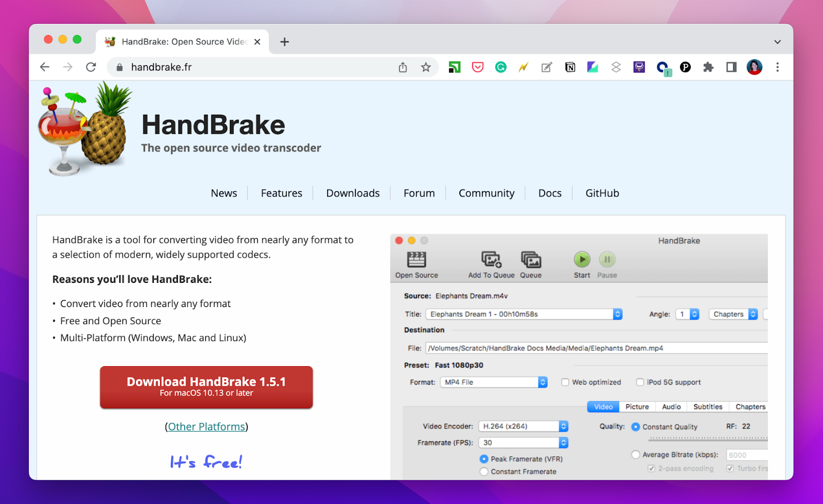Click the purple monitor extension icon
This screenshot has height=504, width=823.
tap(639, 67)
